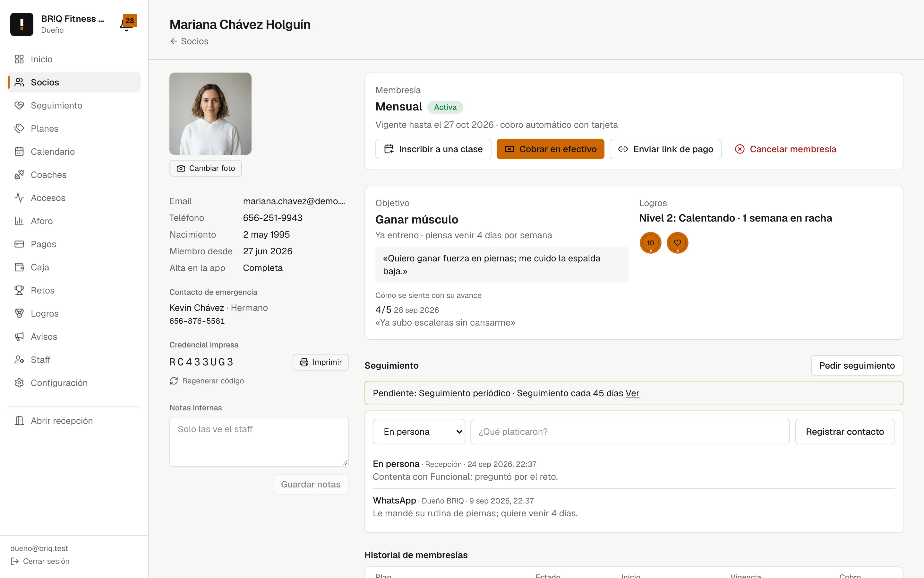This screenshot has height=578, width=924.
Task: Click credential code RC433UG3
Action: point(201,362)
